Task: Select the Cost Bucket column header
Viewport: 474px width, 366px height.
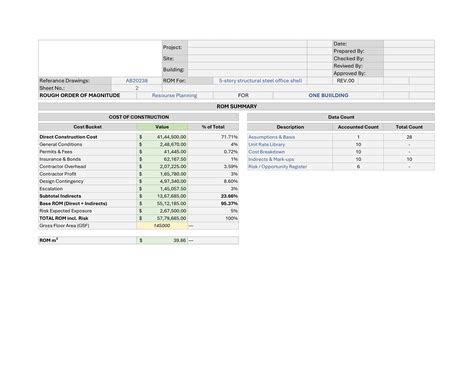Action: pyautogui.click(x=87, y=127)
